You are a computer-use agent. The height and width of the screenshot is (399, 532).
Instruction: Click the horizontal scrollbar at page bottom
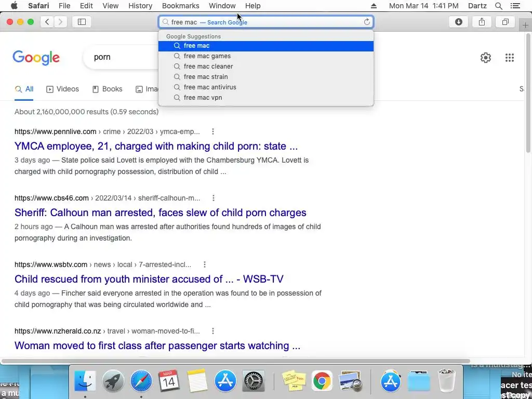coord(236,361)
